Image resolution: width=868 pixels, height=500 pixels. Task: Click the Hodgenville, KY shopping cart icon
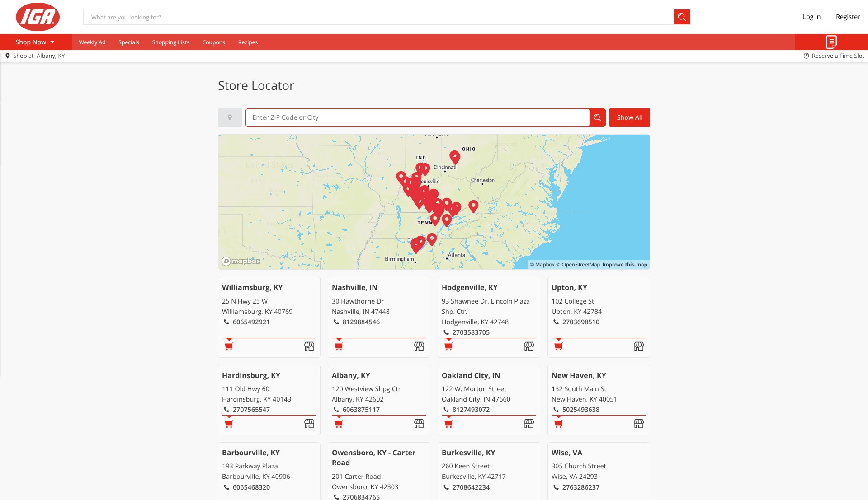click(448, 346)
